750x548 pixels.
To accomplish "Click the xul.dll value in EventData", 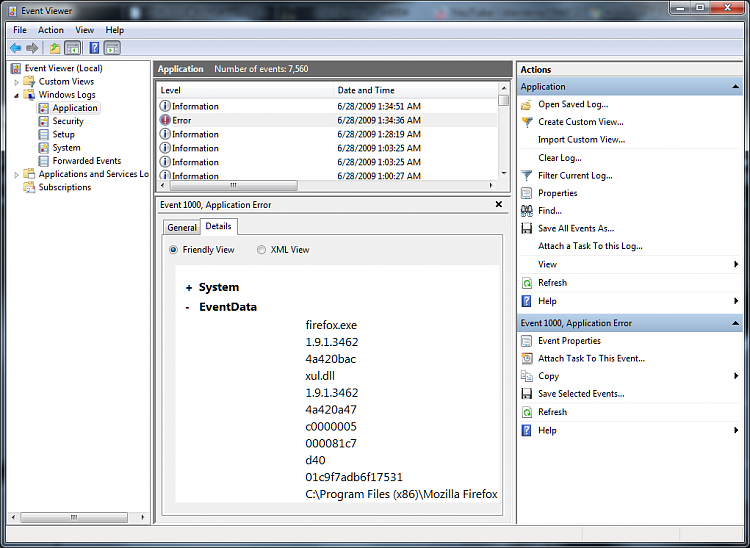I will (320, 376).
